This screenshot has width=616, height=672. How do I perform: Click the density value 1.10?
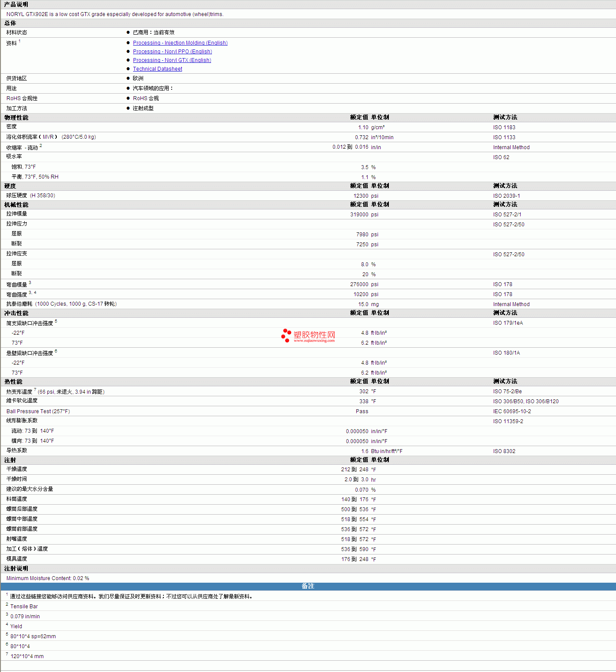pyautogui.click(x=363, y=127)
